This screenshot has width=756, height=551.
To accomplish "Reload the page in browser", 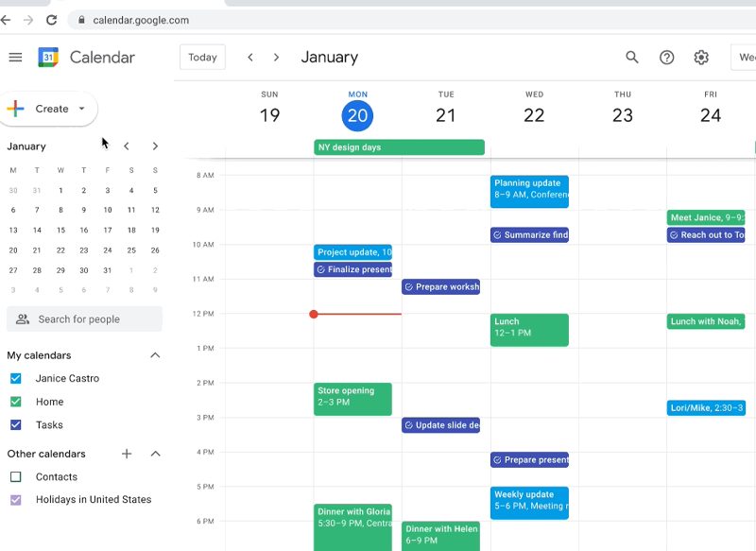I will (x=51, y=20).
